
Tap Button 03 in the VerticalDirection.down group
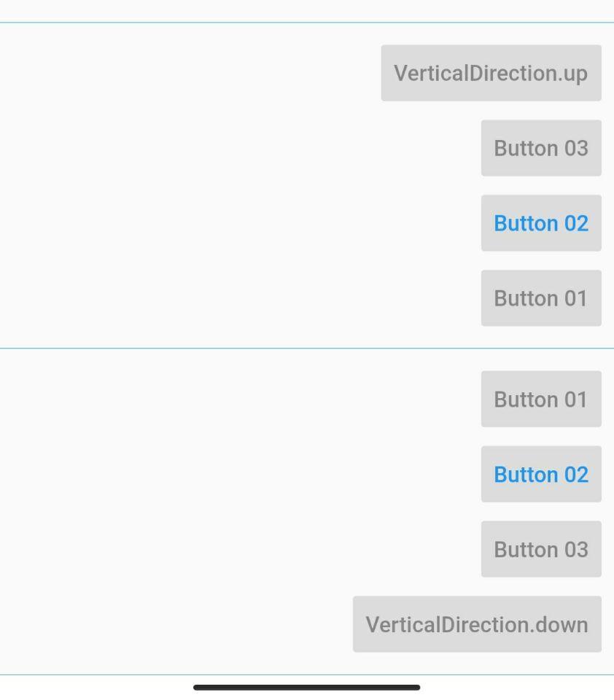(541, 549)
